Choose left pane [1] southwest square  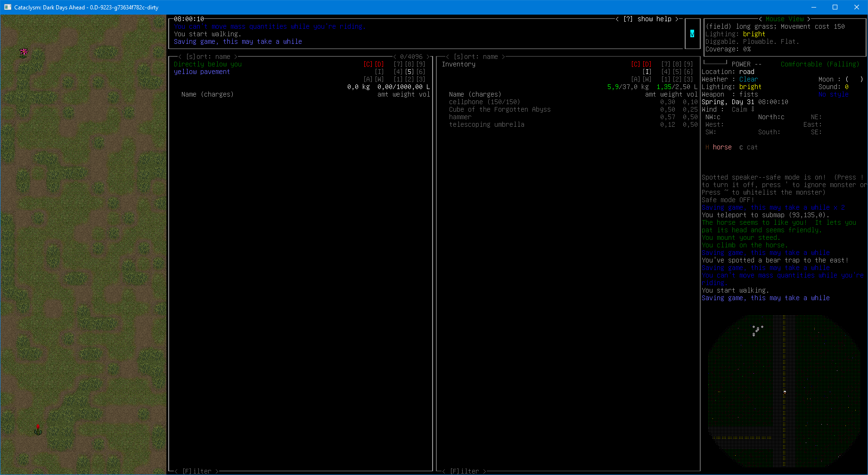click(x=398, y=79)
